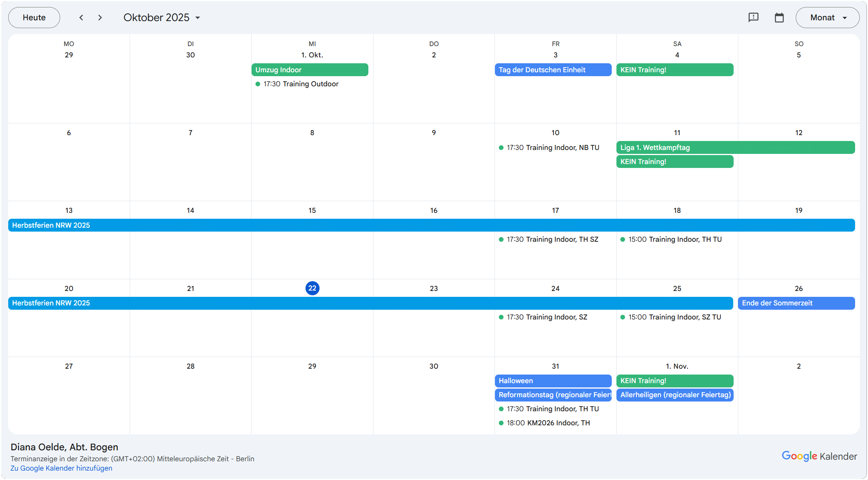Click the Google Kalender logo
This screenshot has height=480, width=868.
tap(819, 456)
